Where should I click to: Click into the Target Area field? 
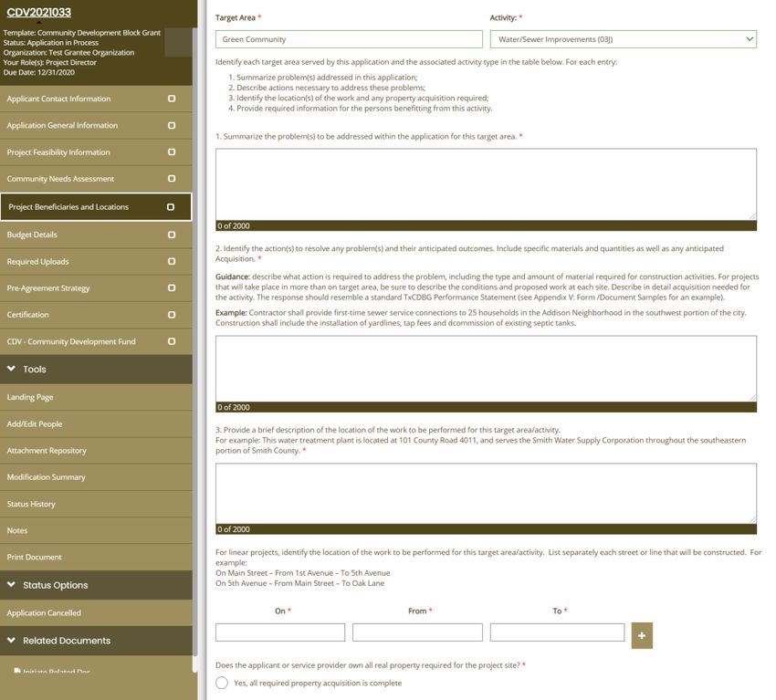(x=349, y=39)
